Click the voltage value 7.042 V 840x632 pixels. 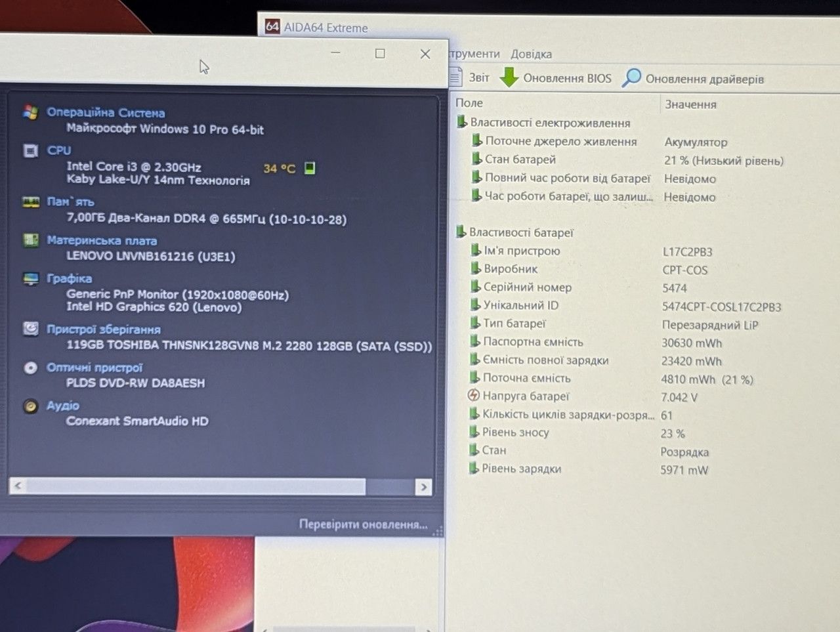(679, 398)
